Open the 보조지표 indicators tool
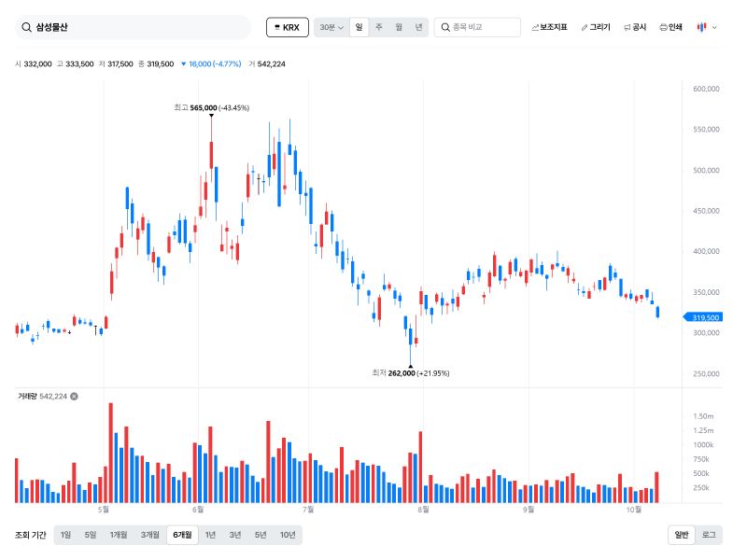Screen dimensions: 747x560 549,27
